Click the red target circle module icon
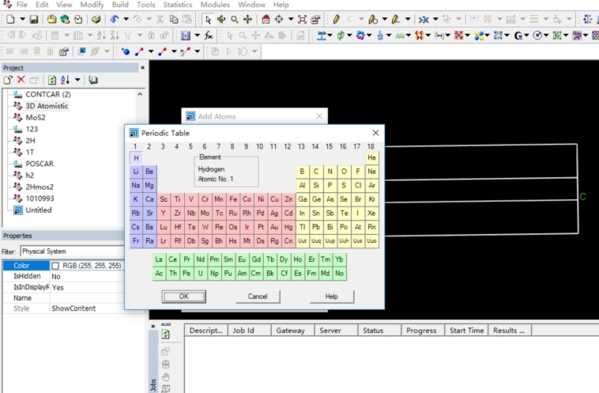The height and width of the screenshot is (393, 599). click(x=537, y=36)
